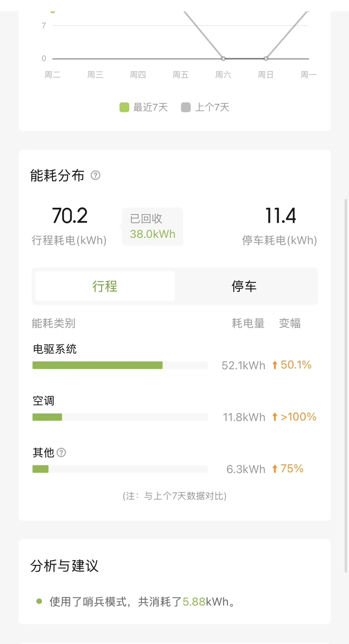This screenshot has width=349, height=644.
Task: Switch to the 停车 tab
Action: pos(244,286)
